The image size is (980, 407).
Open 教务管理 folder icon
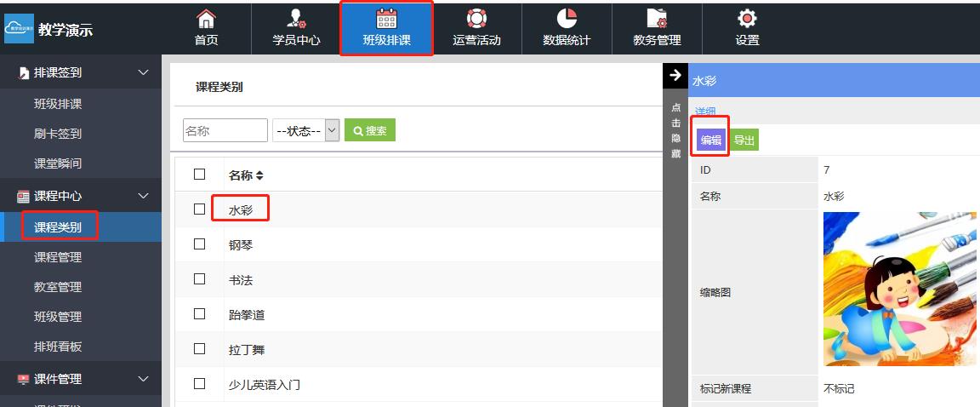[x=657, y=19]
